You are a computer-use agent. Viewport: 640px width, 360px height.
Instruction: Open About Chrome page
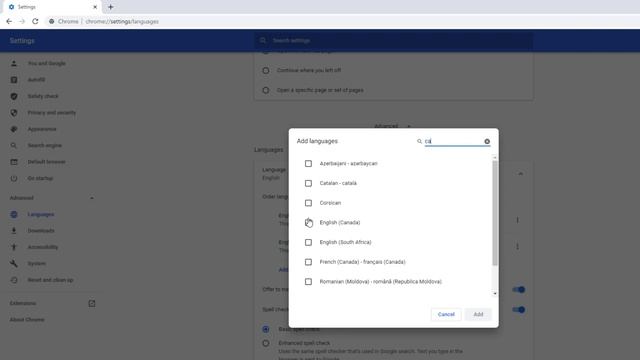click(27, 320)
